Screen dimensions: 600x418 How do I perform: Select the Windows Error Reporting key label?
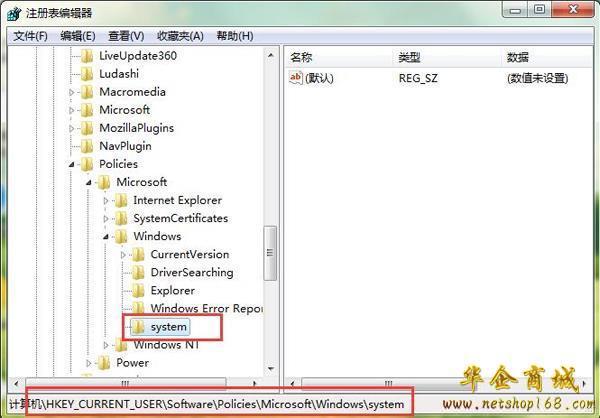coord(207,308)
